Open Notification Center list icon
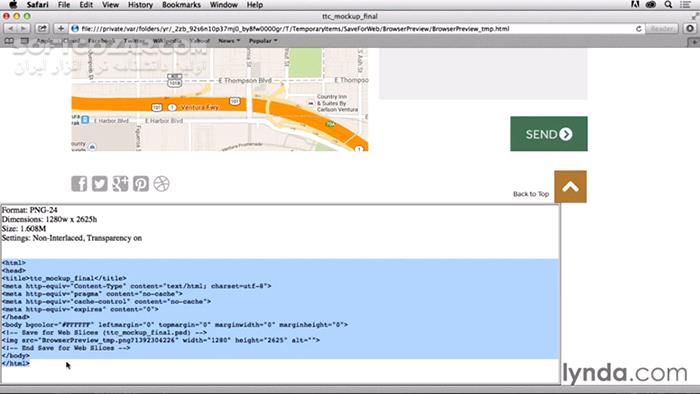 point(685,5)
